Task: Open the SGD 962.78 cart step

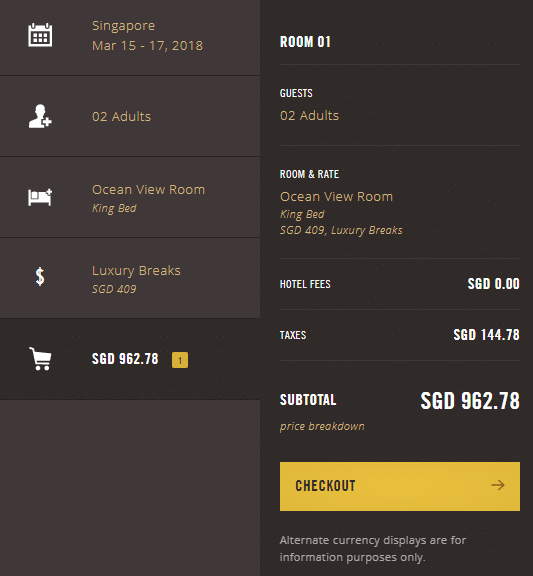Action: pyautogui.click(x=130, y=359)
